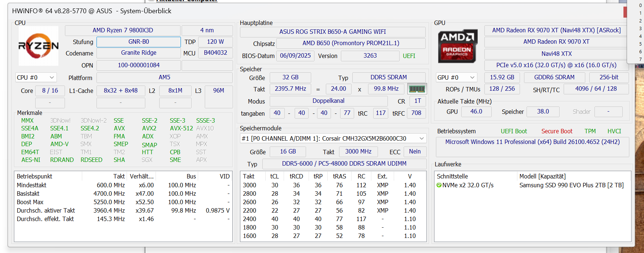Screen dimensions: 644x253
Task: Click the memory module chip icon
Action: tap(417, 89)
